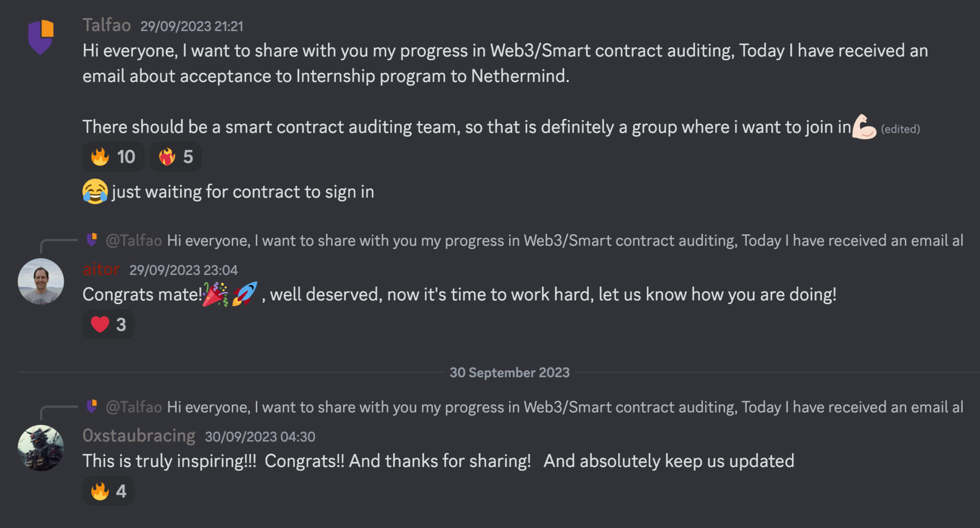Image resolution: width=980 pixels, height=528 pixels.
Task: Click the rocket emoji in aitor's message
Action: (x=245, y=294)
